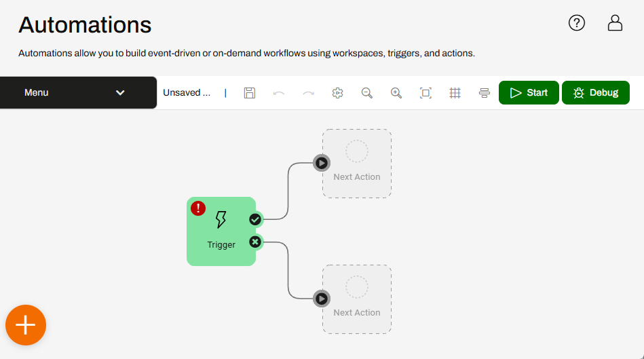The image size is (644, 359).
Task: Auto-align the workflow nodes
Action: [485, 93]
